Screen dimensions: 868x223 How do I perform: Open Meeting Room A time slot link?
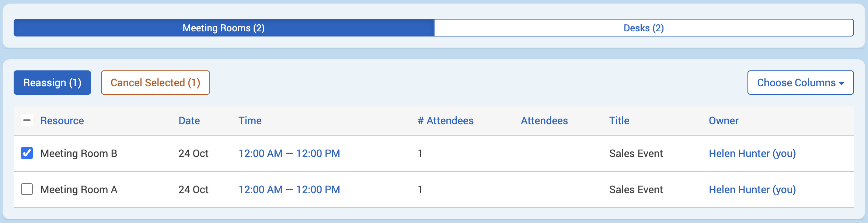(289, 189)
